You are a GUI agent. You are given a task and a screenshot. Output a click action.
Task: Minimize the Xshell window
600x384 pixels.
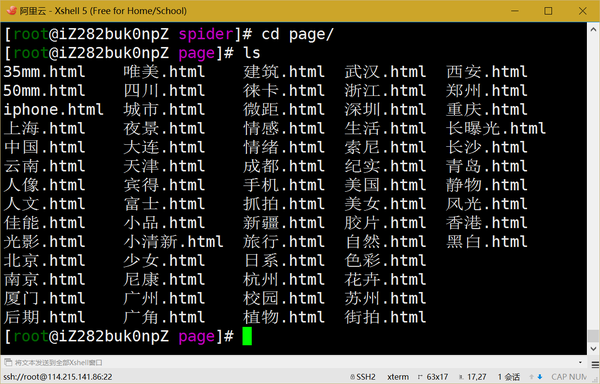pos(515,11)
